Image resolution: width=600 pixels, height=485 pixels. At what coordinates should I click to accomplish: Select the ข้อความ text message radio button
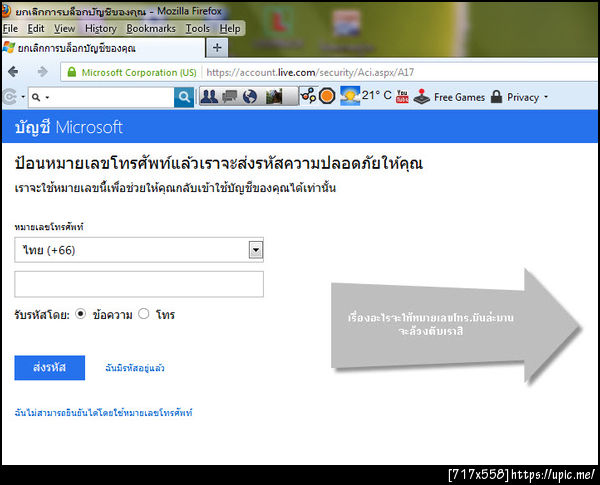point(80,314)
